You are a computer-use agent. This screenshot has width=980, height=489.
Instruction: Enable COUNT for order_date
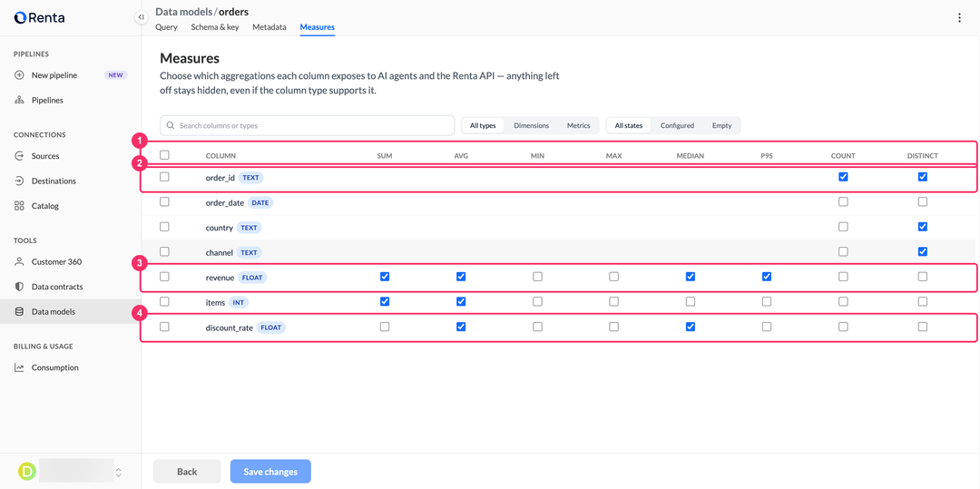click(x=843, y=201)
